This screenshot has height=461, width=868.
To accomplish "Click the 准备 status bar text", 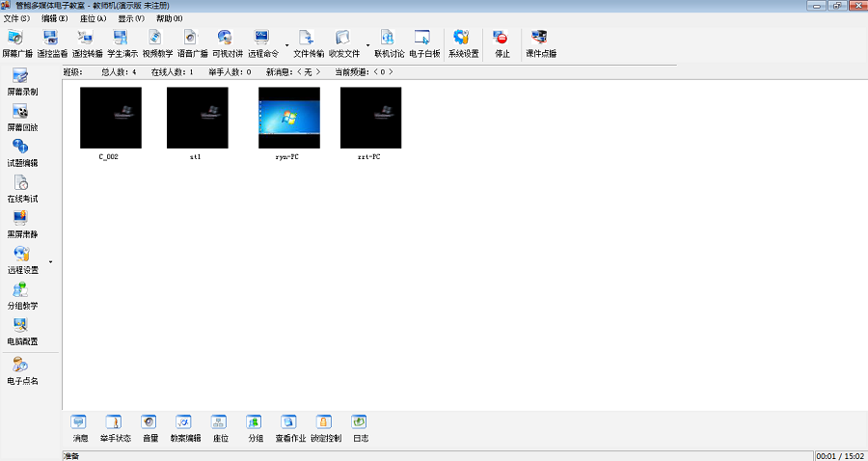I will (x=71, y=456).
